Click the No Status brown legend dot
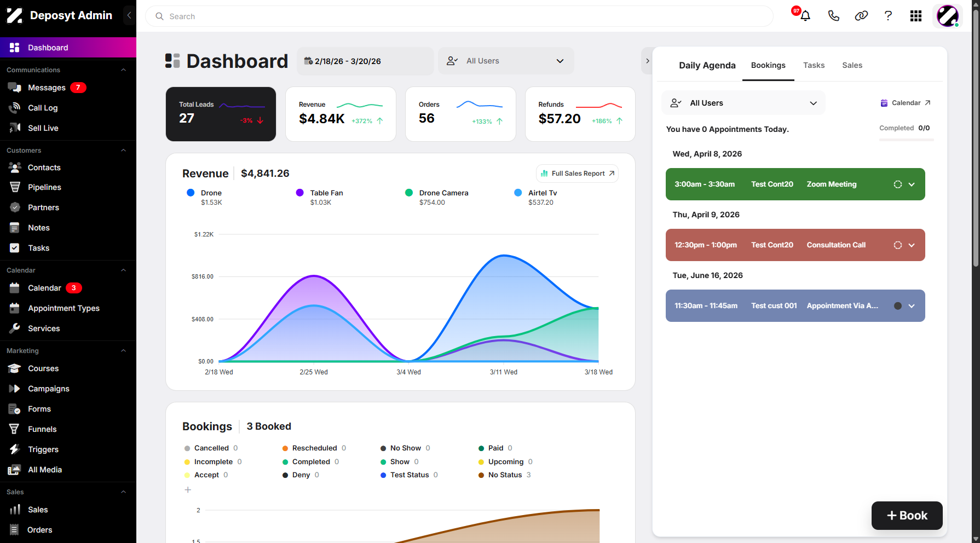The width and height of the screenshot is (980, 543). click(481, 475)
